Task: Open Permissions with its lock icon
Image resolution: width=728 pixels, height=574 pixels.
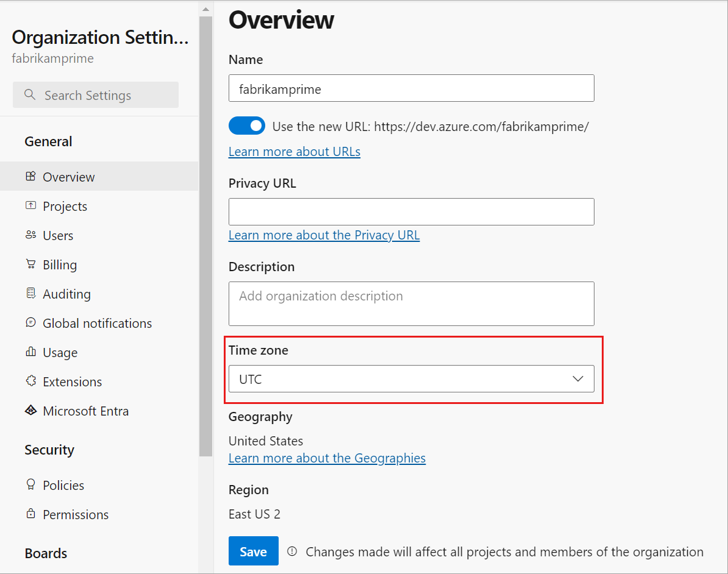Action: (x=30, y=514)
